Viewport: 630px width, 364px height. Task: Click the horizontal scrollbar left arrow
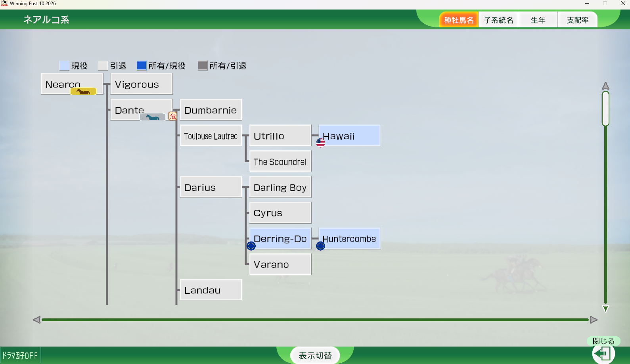tap(36, 320)
